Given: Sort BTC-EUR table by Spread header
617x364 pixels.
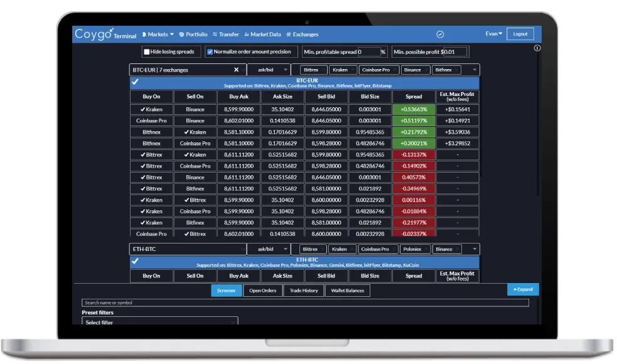Looking at the screenshot, I should pos(414,97).
